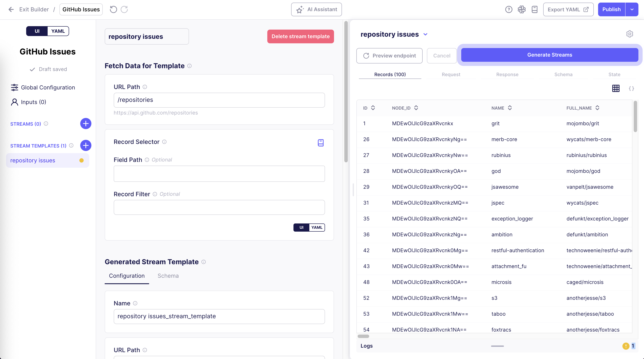Open the documentation book icon

tap(535, 9)
